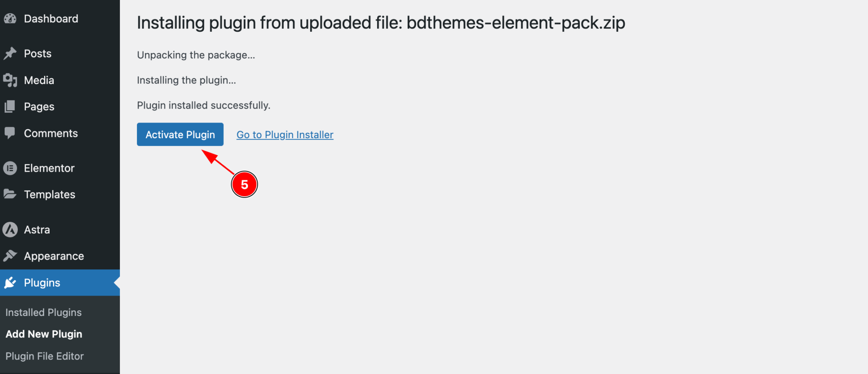Click the Posts pushpin icon
The width and height of the screenshot is (868, 374).
[11, 53]
